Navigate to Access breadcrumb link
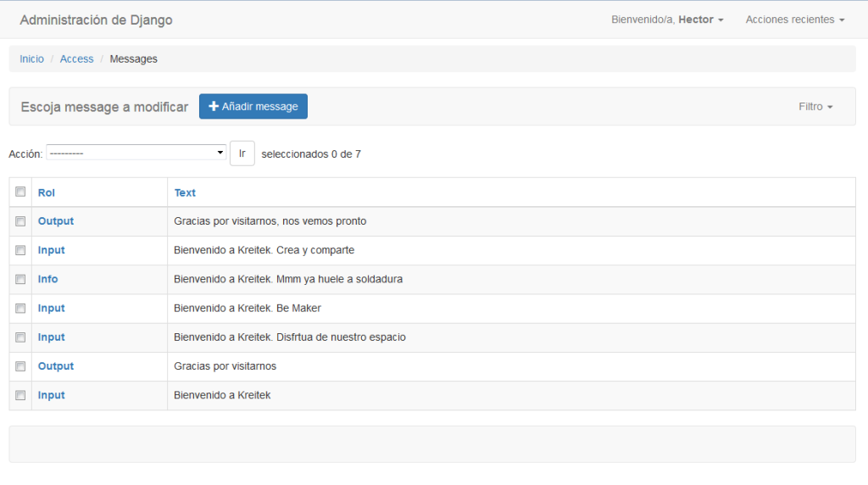The image size is (868, 485). click(77, 59)
